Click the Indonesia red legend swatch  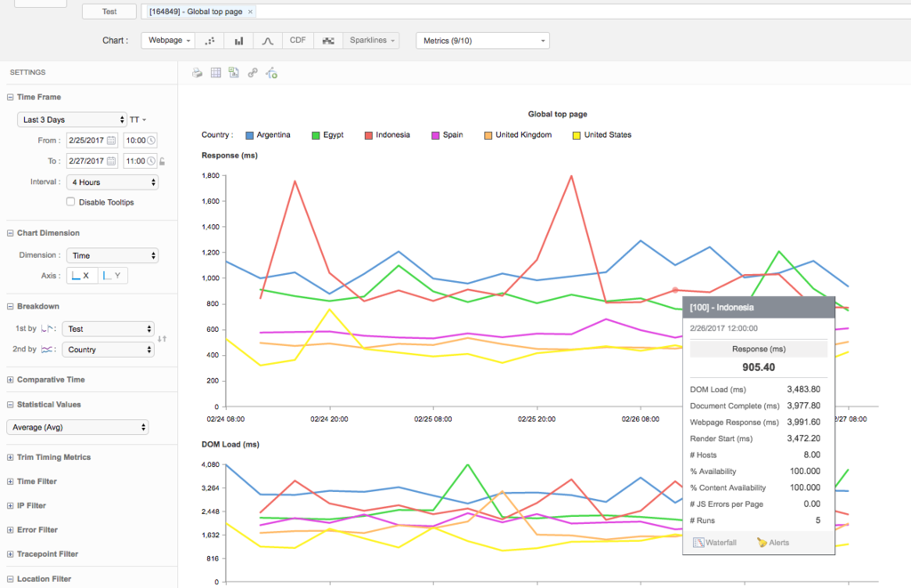coord(368,135)
